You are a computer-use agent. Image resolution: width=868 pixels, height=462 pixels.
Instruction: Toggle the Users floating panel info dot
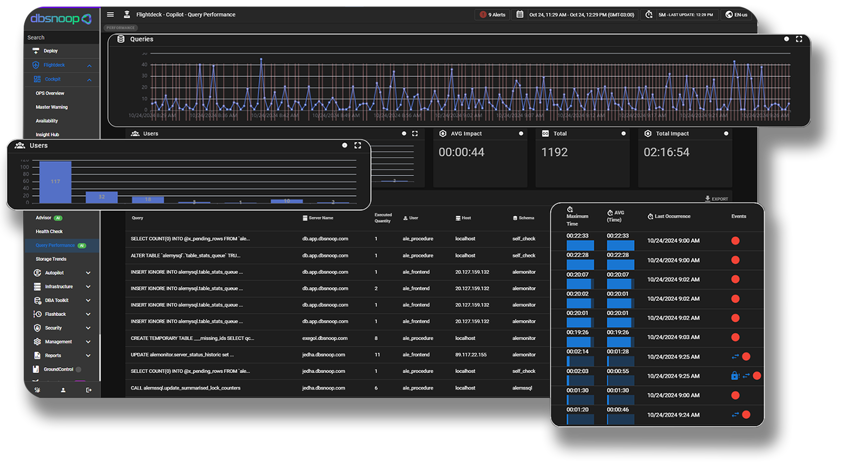345,145
